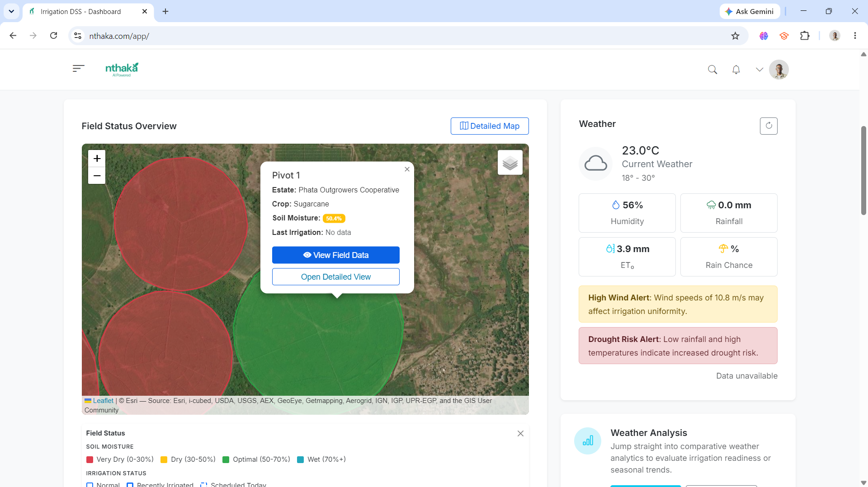Screen dimensions: 868x487
Task: Click the Wet teal swatch
Action: (x=301, y=459)
